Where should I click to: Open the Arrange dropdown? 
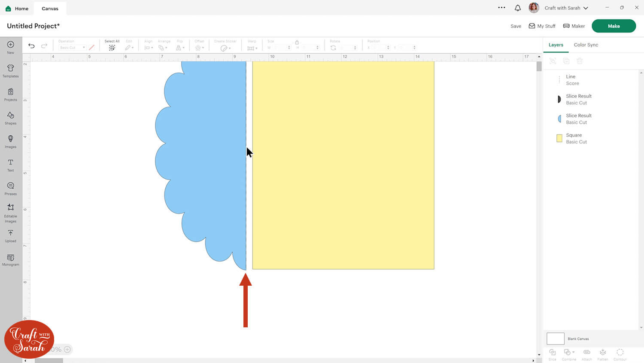click(163, 48)
